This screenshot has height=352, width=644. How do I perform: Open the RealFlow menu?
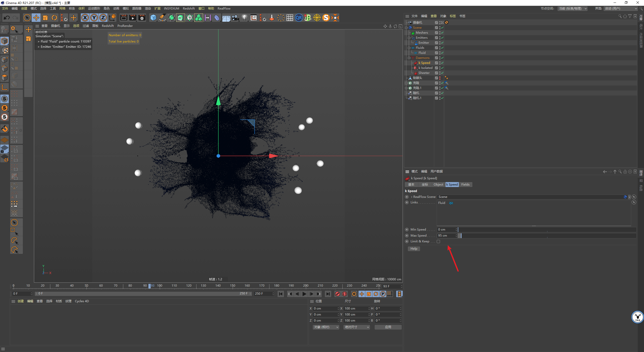click(x=224, y=9)
